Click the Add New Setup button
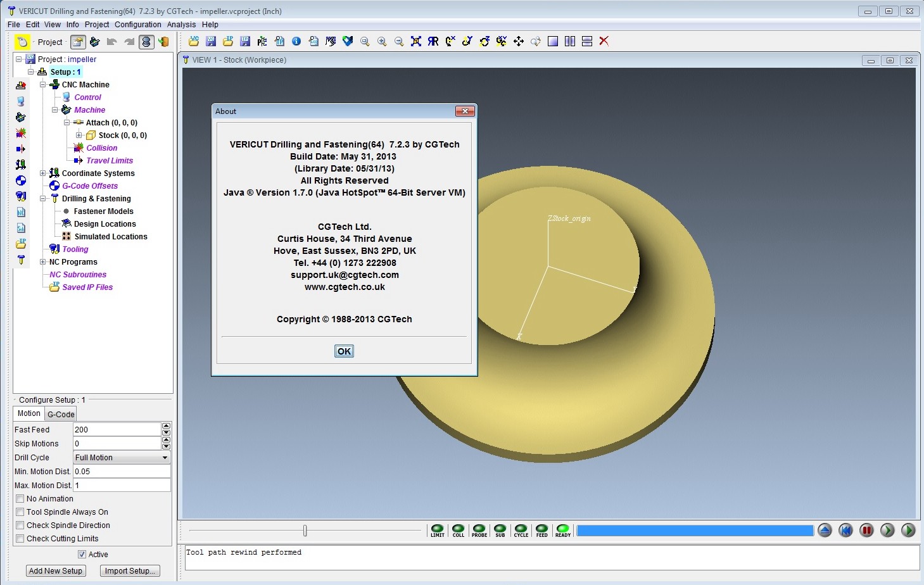This screenshot has height=585, width=924. (x=56, y=571)
